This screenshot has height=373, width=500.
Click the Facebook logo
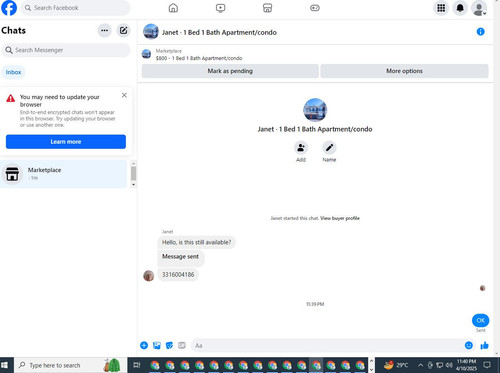point(9,8)
